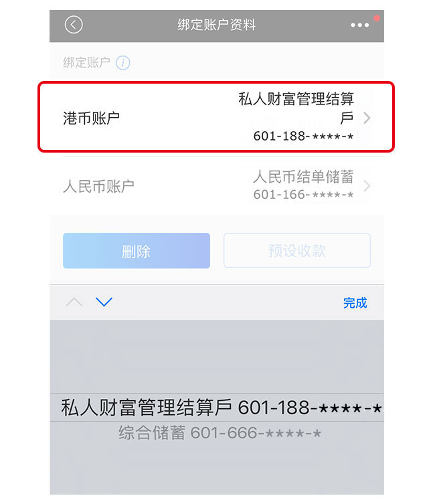Viewport: 435px width, 504px height.
Task: Tap the red notification dot
Action: point(377,18)
